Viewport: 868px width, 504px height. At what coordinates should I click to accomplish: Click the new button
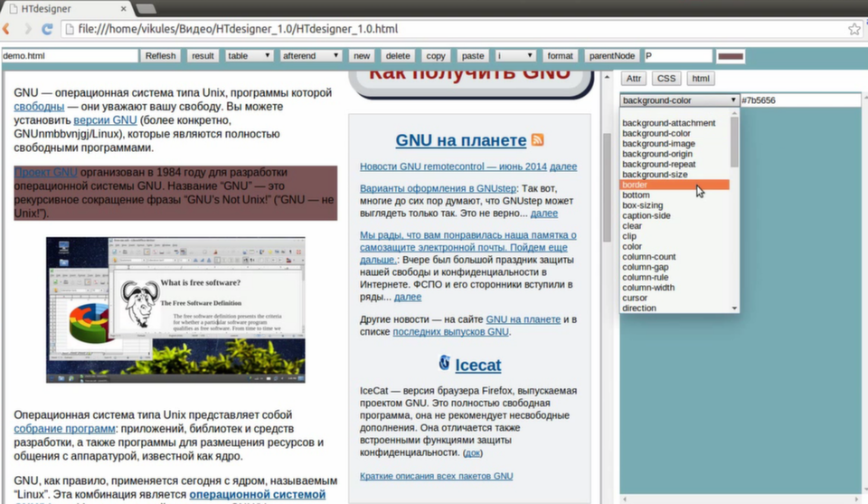click(x=362, y=56)
